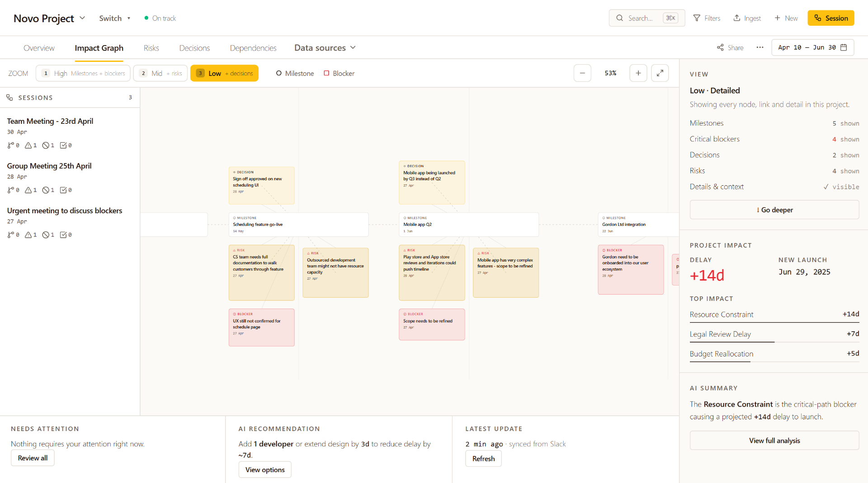This screenshot has height=483, width=868.
Task: Toggle the Blocker legend filter
Action: (339, 73)
